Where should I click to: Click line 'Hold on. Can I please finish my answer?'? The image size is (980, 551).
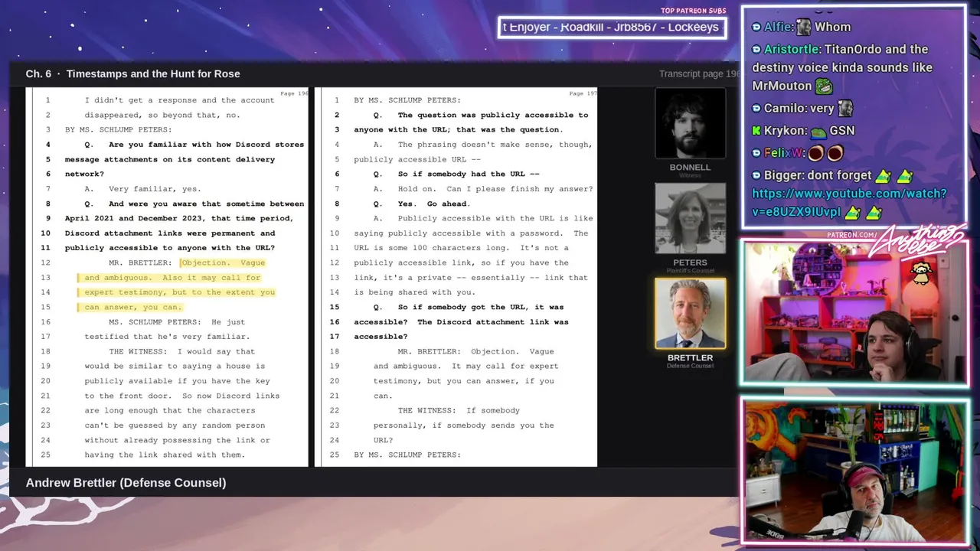pos(495,188)
